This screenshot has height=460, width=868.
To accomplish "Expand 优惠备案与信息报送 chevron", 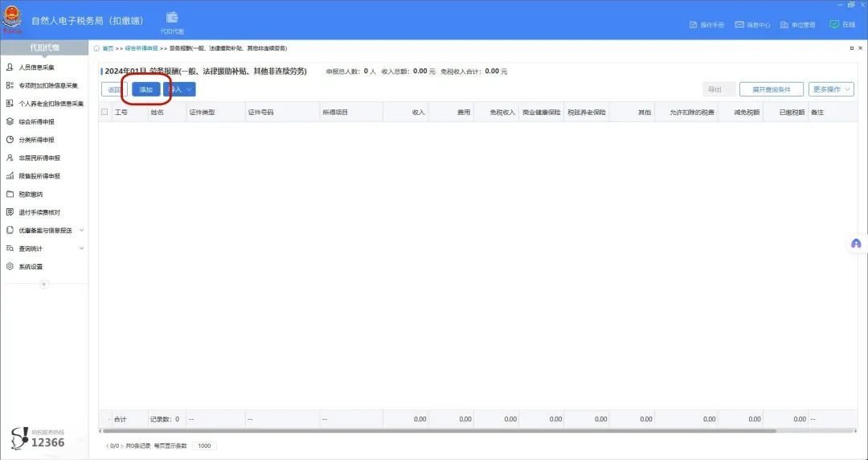I will pos(82,230).
